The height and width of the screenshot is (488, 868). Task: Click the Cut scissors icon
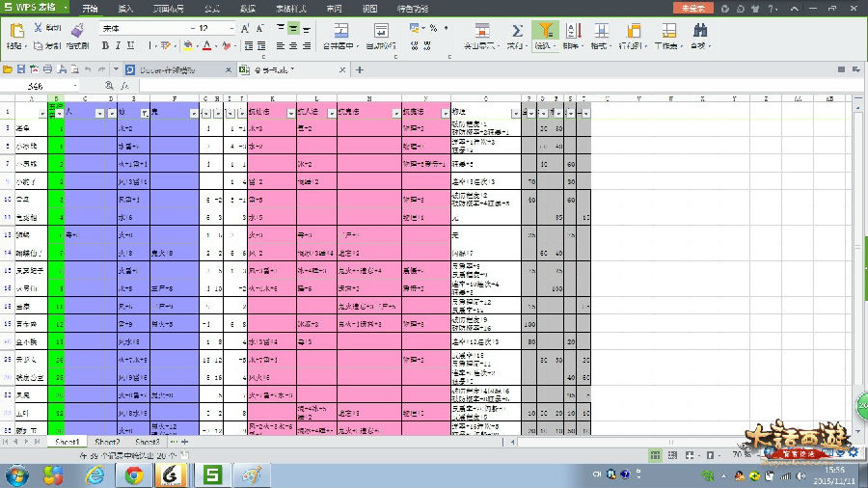tap(39, 28)
